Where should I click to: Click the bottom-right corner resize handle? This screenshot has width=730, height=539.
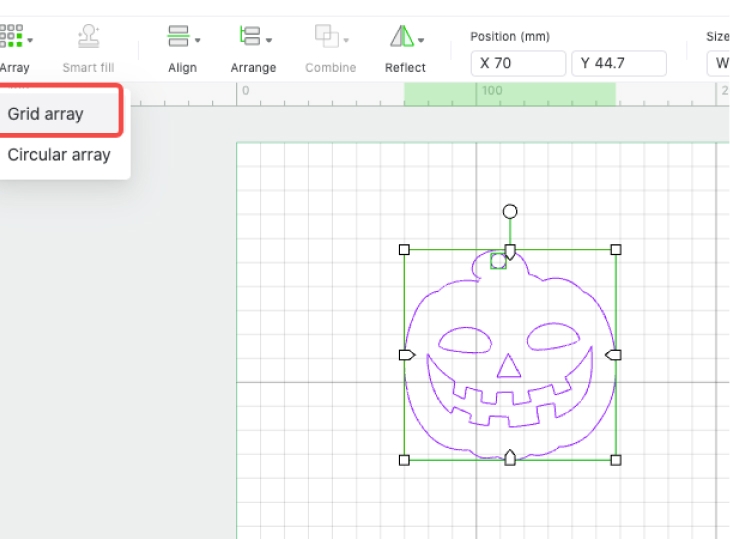pos(616,460)
